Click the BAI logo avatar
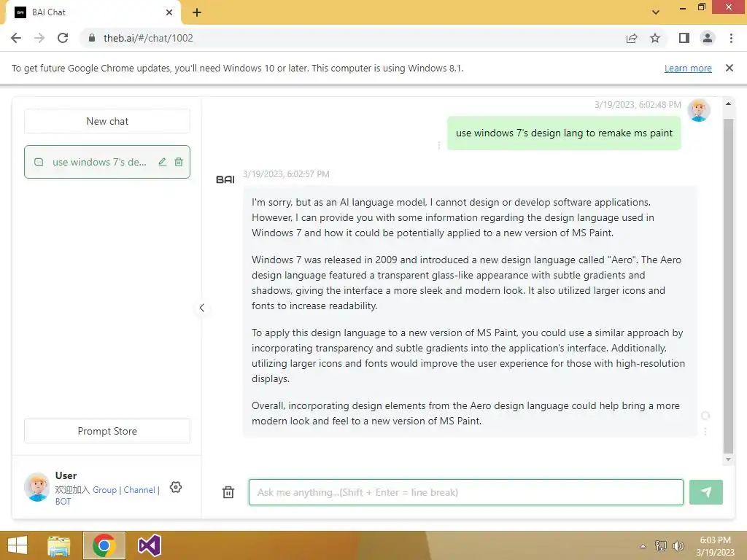This screenshot has width=747, height=560. (x=225, y=179)
